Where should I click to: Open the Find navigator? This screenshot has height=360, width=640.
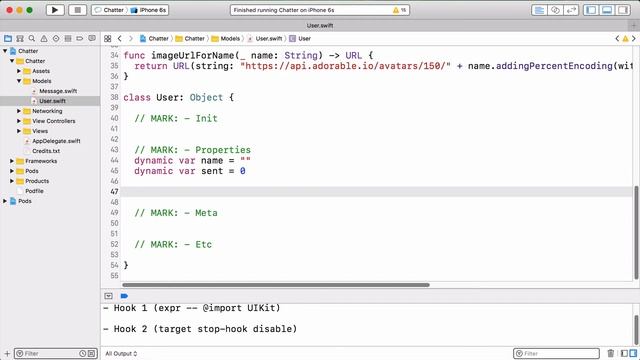pyautogui.click(x=31, y=38)
